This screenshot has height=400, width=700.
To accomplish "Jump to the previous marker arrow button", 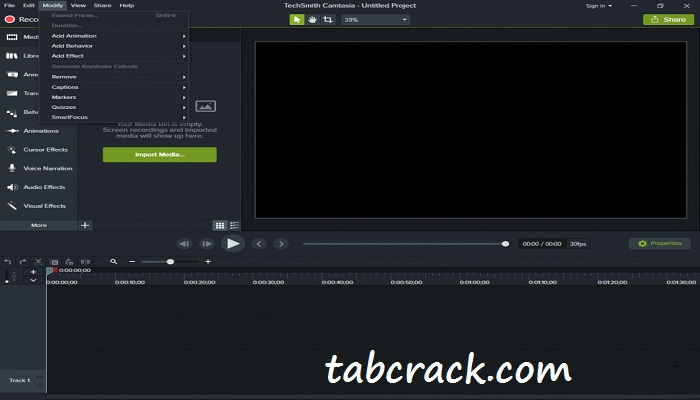I will pos(259,244).
